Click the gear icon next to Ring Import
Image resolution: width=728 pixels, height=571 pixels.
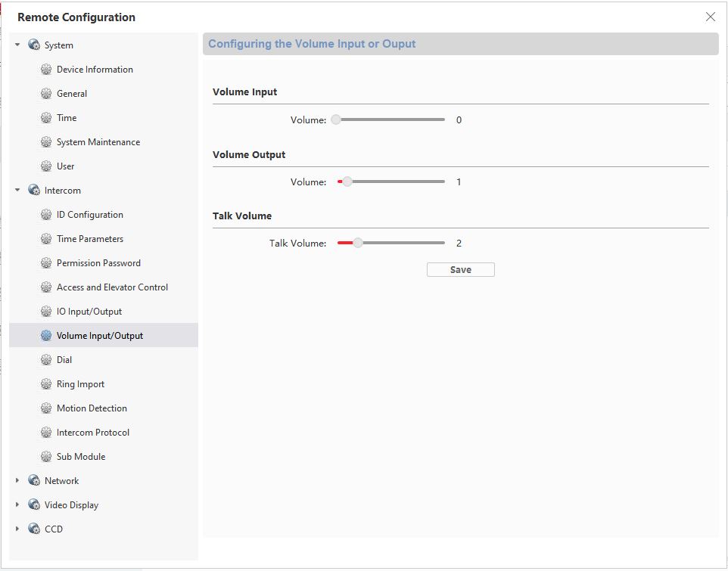pos(46,384)
